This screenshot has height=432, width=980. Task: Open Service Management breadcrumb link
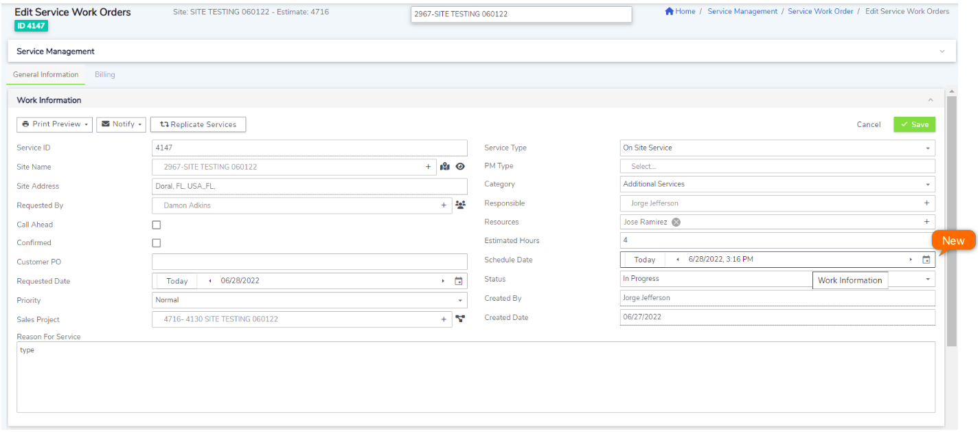coord(742,11)
